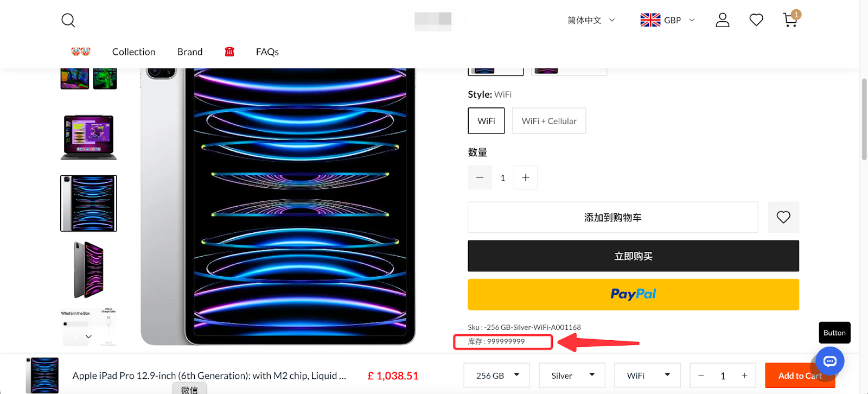The height and width of the screenshot is (394, 868).
Task: Click the red telephone emoji in the navigation
Action: pyautogui.click(x=229, y=52)
